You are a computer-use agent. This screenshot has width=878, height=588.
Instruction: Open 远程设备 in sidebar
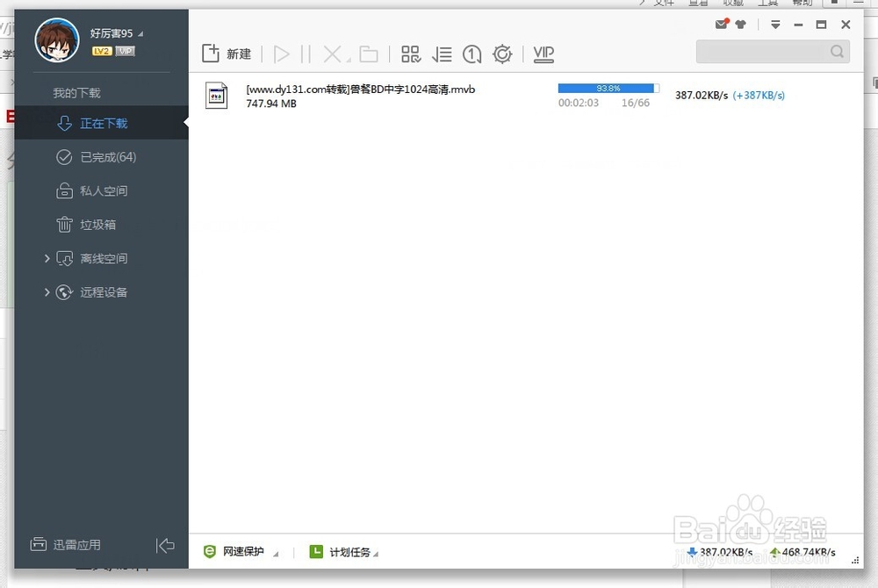(x=104, y=292)
